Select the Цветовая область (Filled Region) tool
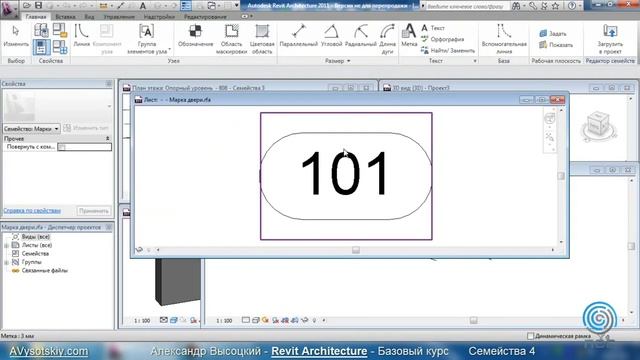This screenshot has height=360, width=640. point(262,39)
